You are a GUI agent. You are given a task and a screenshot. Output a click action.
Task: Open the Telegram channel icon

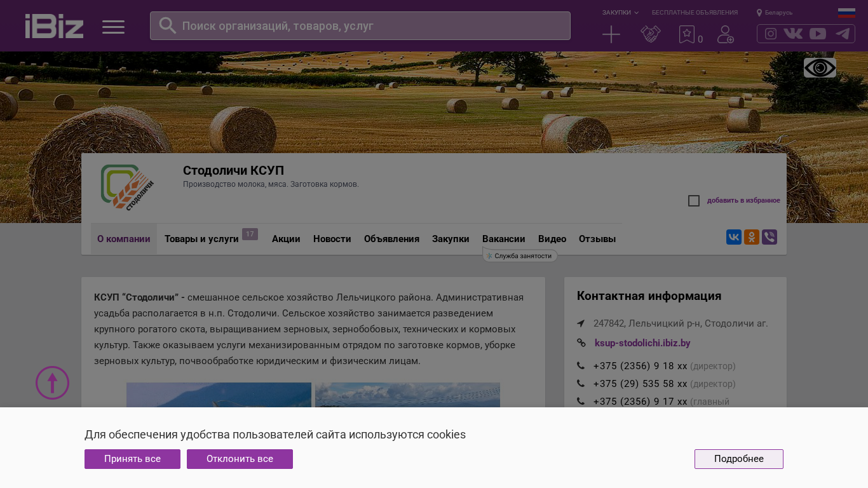(843, 34)
